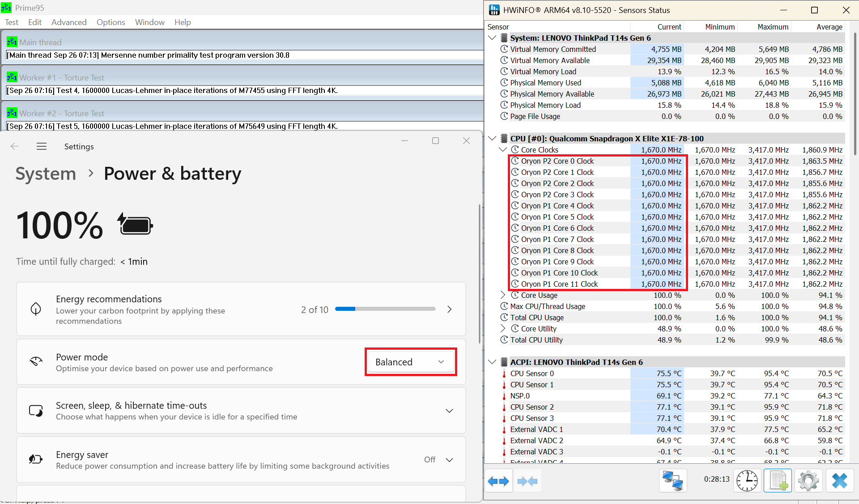Click the Prime95 title bar icon
This screenshot has height=504, width=859.
(6, 8)
